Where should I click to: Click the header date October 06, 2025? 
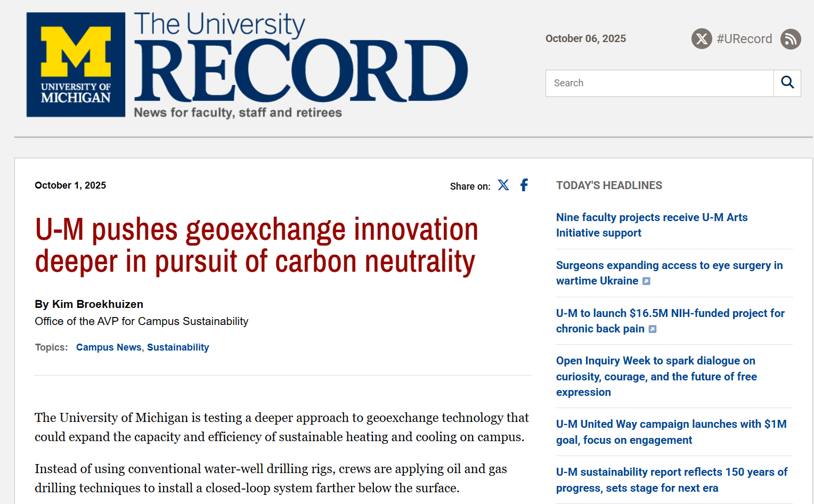585,39
